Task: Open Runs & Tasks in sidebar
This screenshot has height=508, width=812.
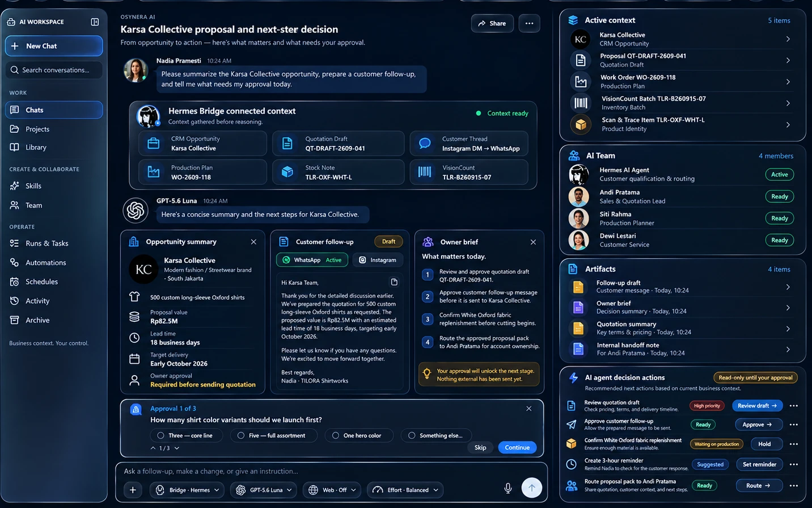Action: [54, 243]
